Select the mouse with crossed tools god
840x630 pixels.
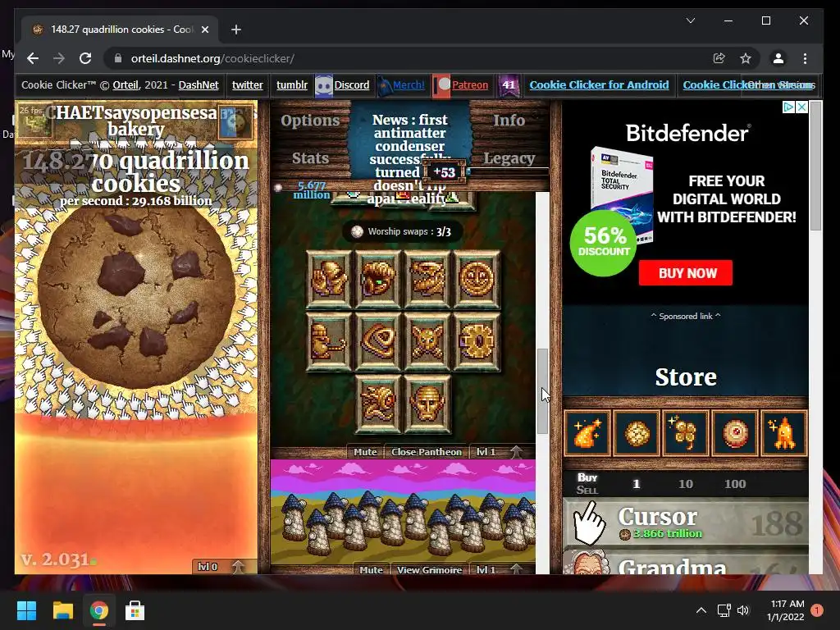click(x=427, y=342)
